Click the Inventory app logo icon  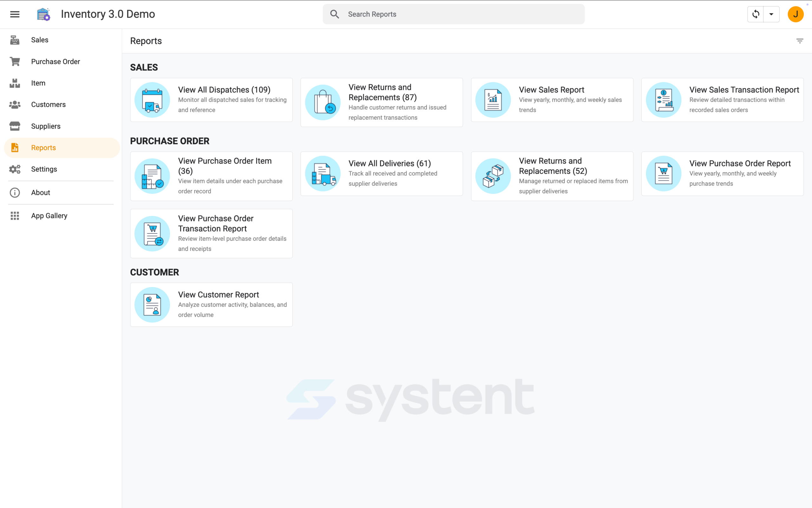point(44,14)
